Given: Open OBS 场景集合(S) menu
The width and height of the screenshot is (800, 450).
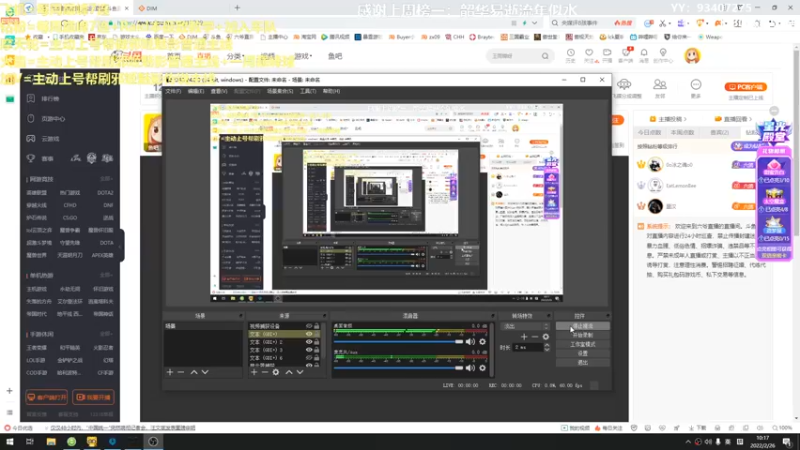Looking at the screenshot, I should pos(280,91).
